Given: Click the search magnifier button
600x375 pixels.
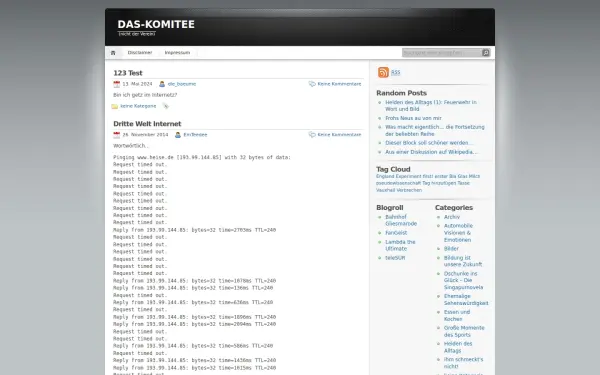Looking at the screenshot, I should point(486,53).
